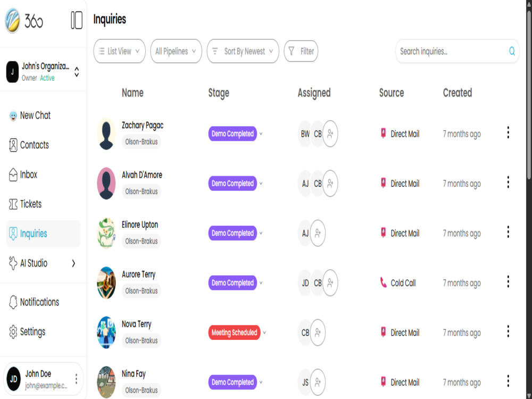532x399 pixels.
Task: Open more options for Nova Terry row
Action: point(508,331)
